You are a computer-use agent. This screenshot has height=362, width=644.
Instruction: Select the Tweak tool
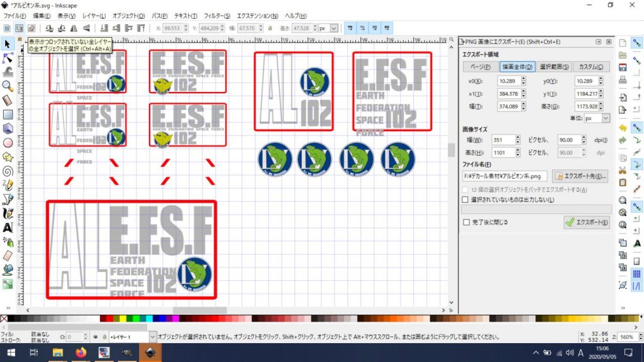8,72
